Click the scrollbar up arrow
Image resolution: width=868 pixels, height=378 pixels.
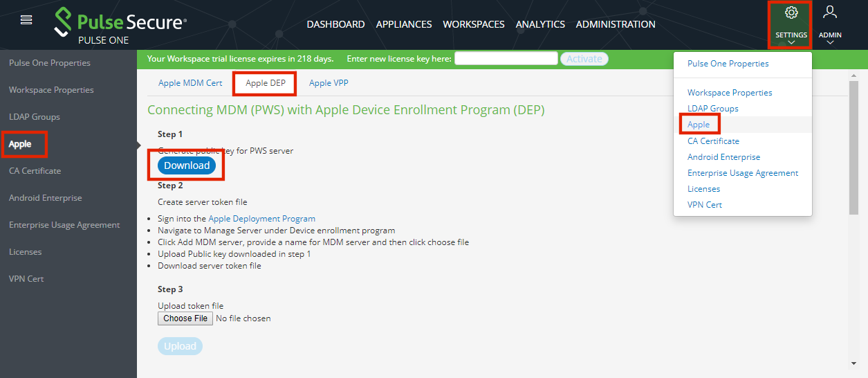(x=853, y=75)
